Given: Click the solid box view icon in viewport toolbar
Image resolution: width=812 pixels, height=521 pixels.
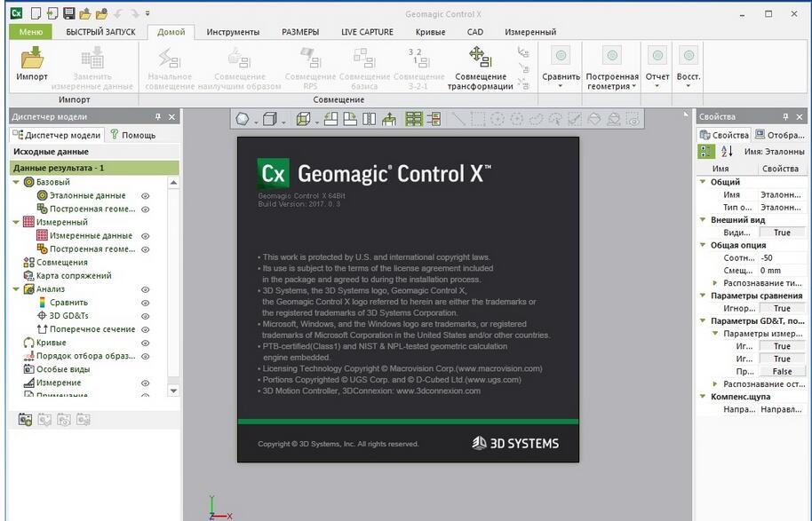Looking at the screenshot, I should 270,120.
